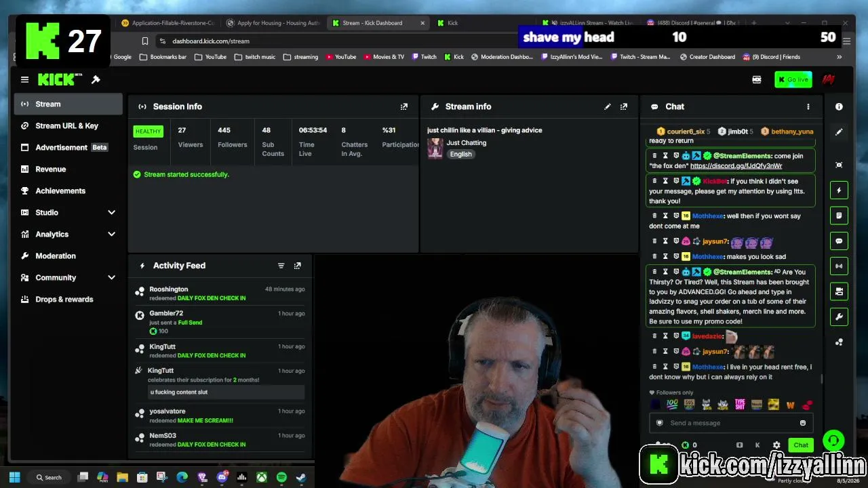Image resolution: width=868 pixels, height=488 pixels.
Task: Click the pin icon beside the Kick logo
Action: 96,79
